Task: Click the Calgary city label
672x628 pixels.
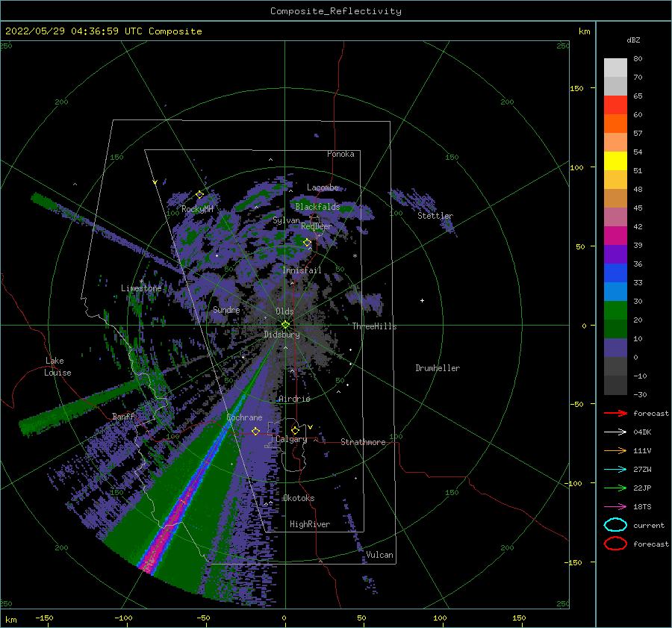Action: point(291,439)
